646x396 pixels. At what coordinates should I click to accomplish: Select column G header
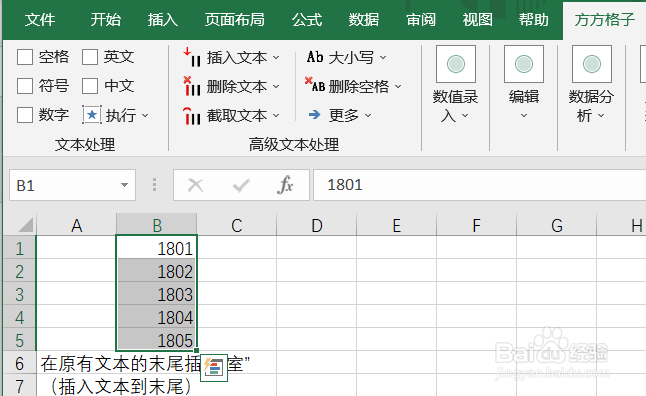click(557, 225)
